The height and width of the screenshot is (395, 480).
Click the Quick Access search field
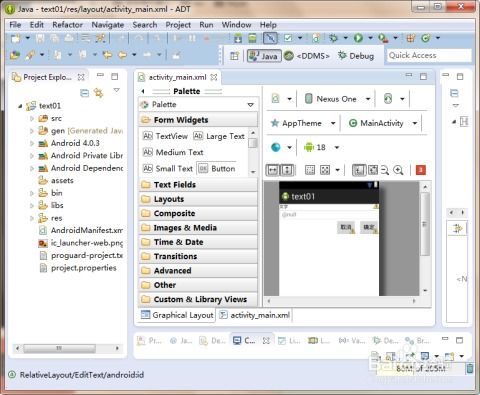pyautogui.click(x=429, y=55)
